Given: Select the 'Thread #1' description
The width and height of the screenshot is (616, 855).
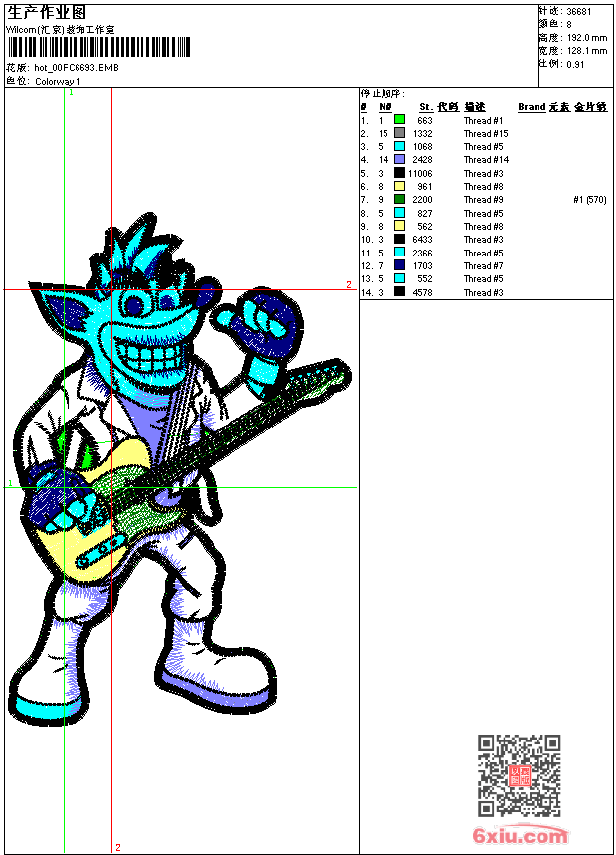Looking at the screenshot, I should tap(483, 120).
